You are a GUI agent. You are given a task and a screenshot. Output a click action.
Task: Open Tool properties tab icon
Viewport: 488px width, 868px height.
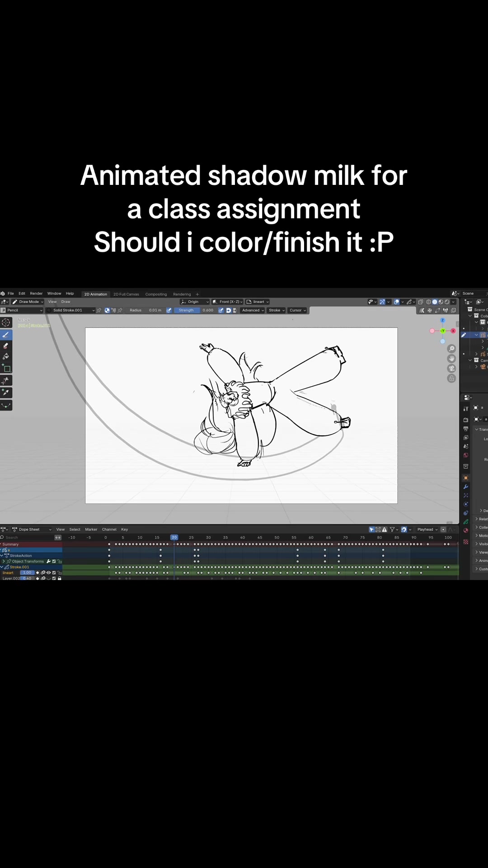(466, 408)
